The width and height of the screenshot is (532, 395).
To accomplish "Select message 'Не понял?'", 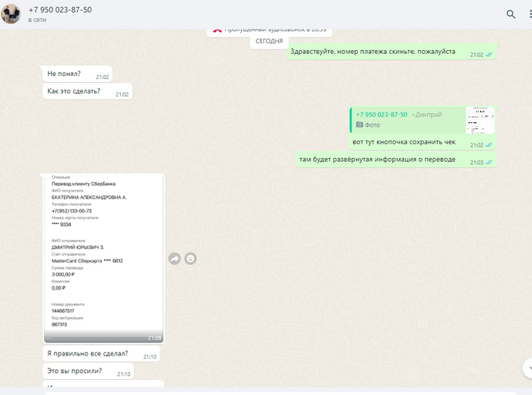I will [x=78, y=74].
